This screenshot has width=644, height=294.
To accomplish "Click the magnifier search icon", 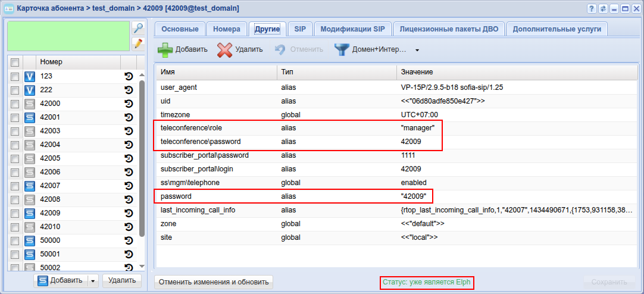I will click(139, 29).
